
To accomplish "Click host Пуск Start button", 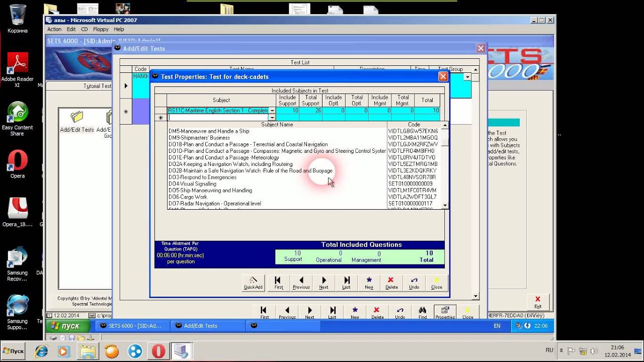I will coord(14,350).
